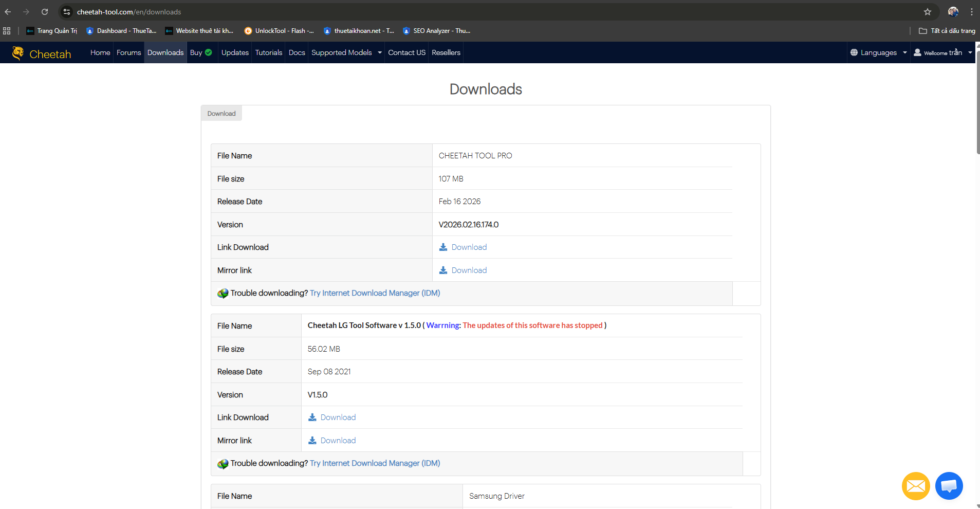Viewport: 980px width, 509px height.
Task: Open Tutorials from navigation bar
Action: click(x=269, y=52)
